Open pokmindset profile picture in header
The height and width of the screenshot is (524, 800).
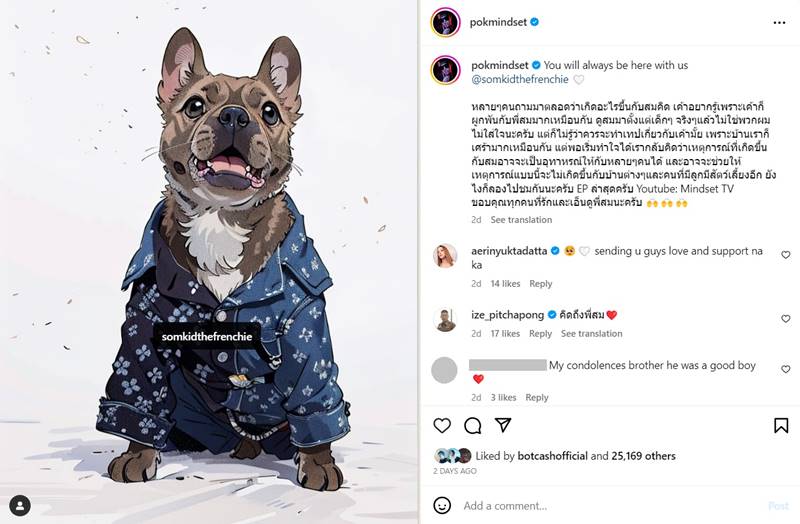click(x=445, y=22)
